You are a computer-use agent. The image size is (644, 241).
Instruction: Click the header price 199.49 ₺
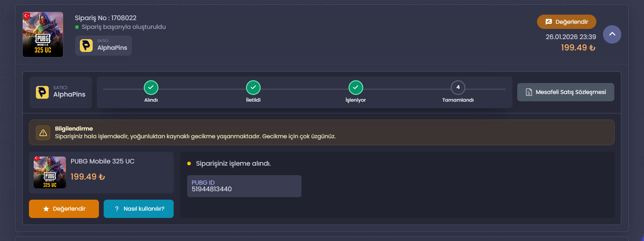coord(578,48)
